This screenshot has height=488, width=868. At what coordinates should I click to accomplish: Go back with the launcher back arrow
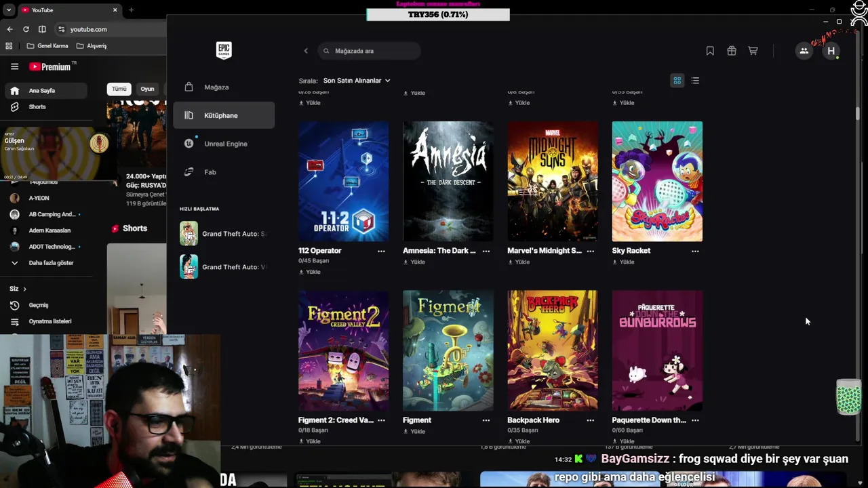[306, 51]
